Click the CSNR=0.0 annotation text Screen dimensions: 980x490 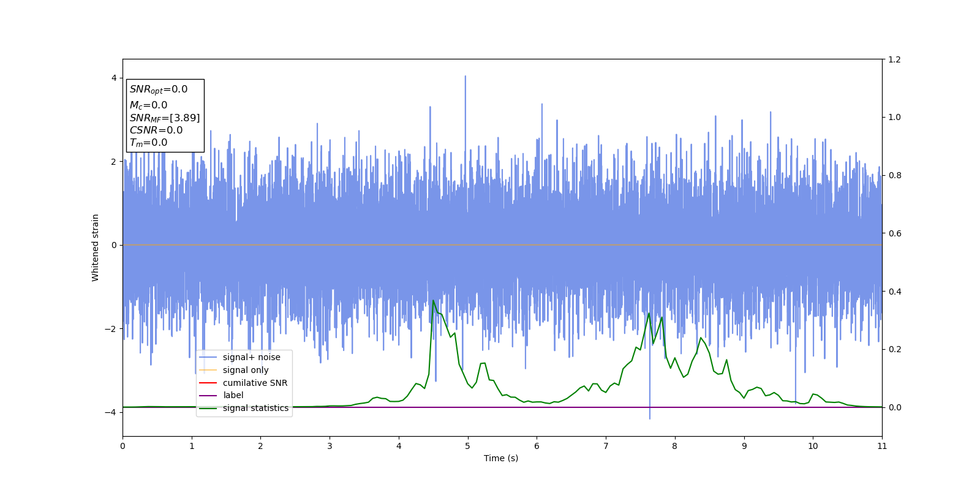point(156,130)
